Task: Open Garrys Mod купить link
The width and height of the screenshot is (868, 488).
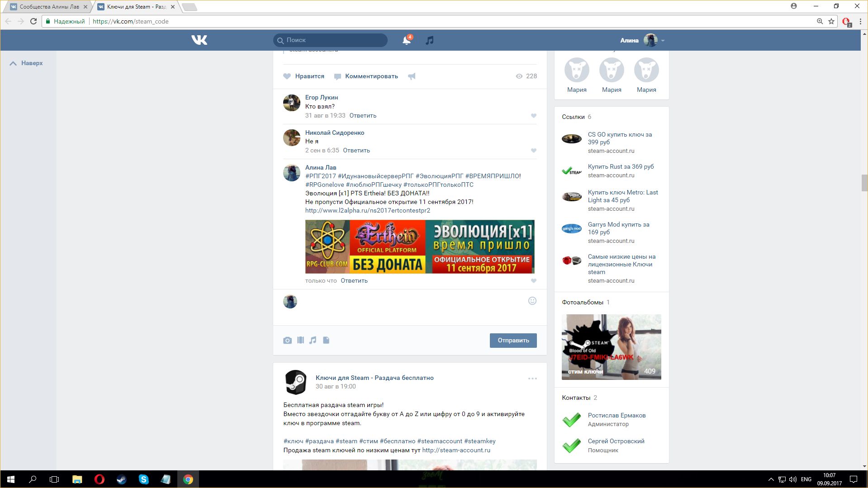Action: point(618,228)
